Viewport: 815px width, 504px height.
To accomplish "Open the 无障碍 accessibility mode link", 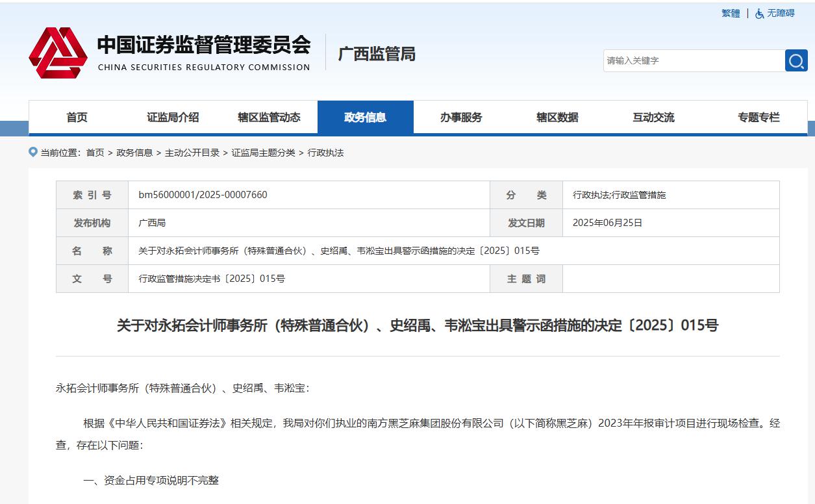I will pyautogui.click(x=781, y=14).
